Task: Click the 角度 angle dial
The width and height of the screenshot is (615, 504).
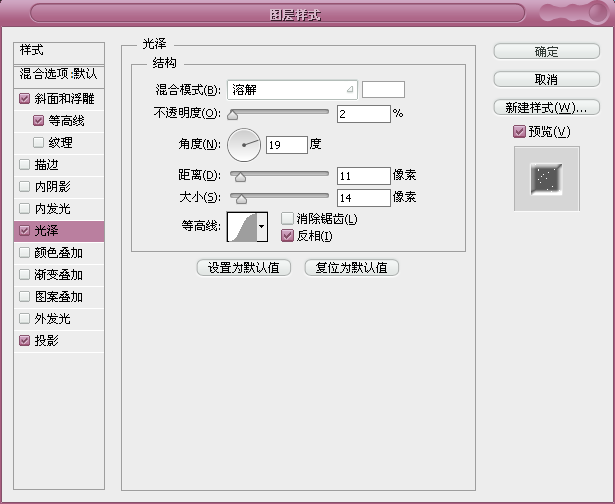Action: 244,145
